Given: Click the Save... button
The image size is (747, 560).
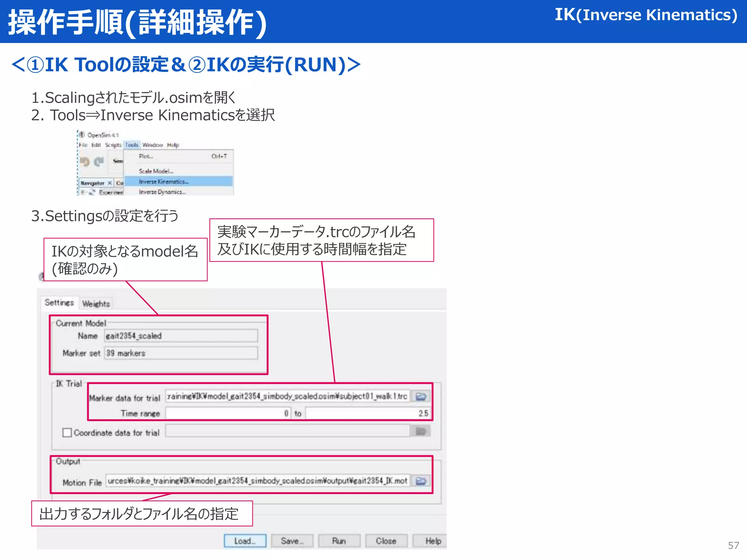Looking at the screenshot, I should 292,541.
